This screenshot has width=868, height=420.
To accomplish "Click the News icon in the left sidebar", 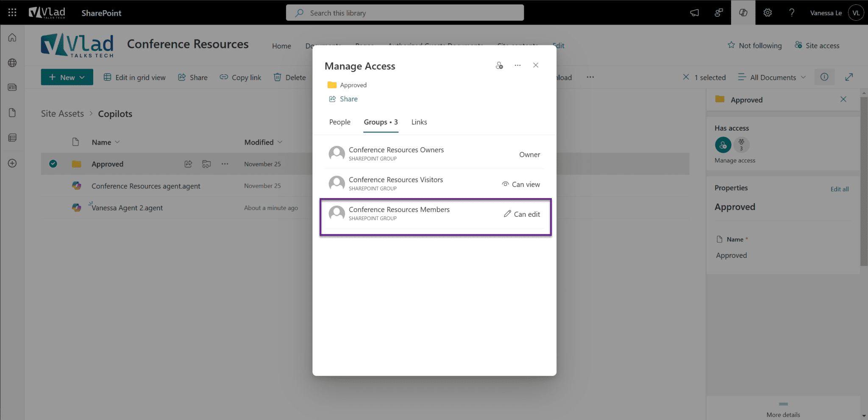I will click(12, 87).
